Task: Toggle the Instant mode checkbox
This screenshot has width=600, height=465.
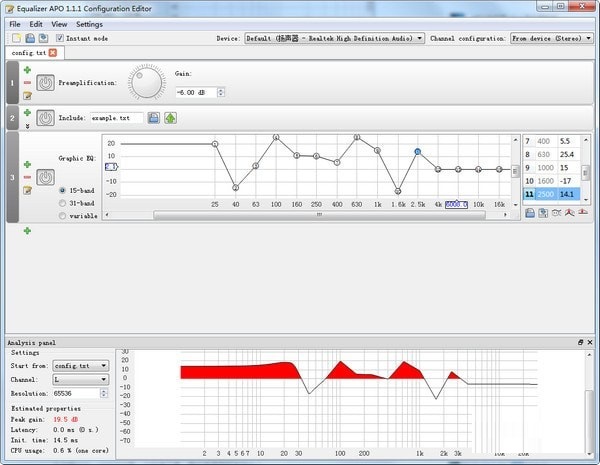Action: pyautogui.click(x=60, y=38)
